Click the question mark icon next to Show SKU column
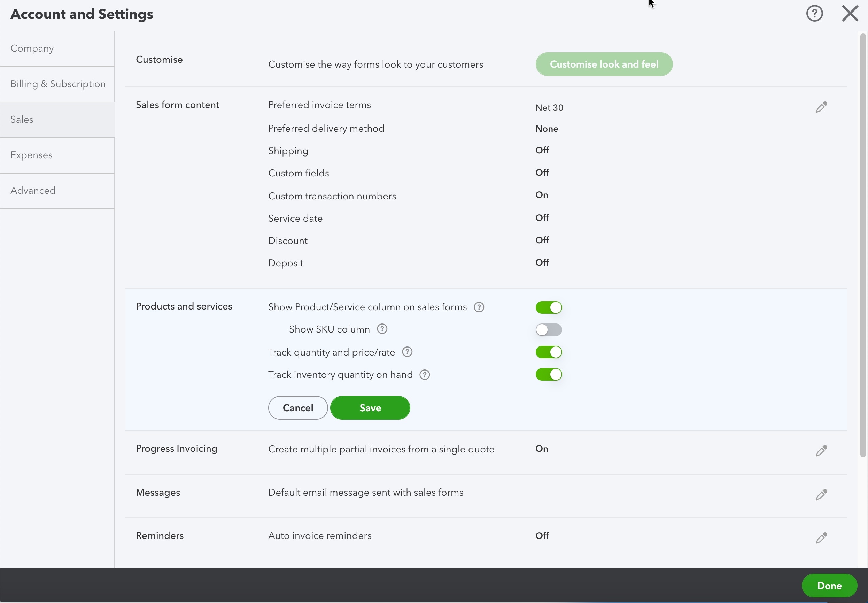Viewport: 868px width, 603px height. click(382, 329)
